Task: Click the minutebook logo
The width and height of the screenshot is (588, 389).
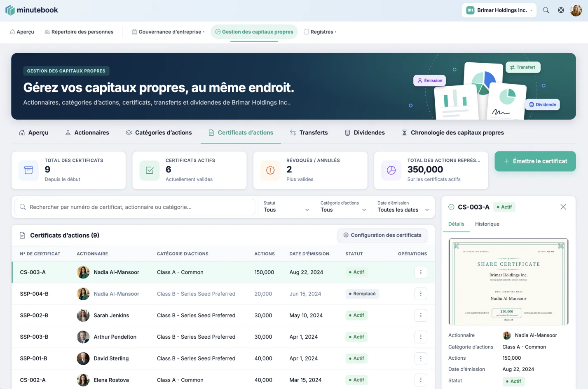Action: 32,10
